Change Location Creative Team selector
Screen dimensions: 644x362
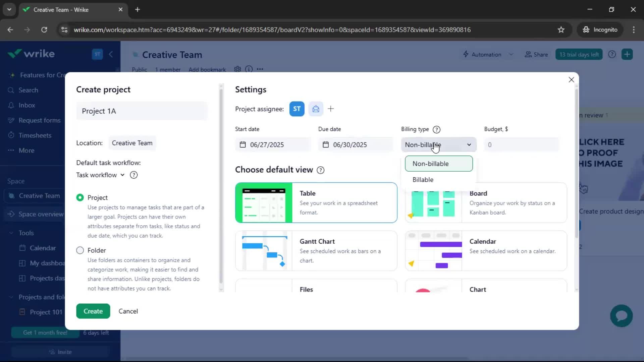132,143
